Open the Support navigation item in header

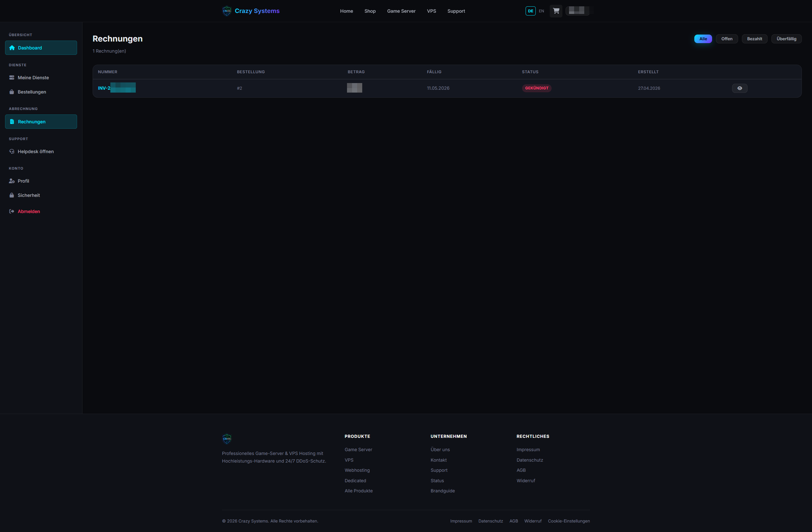(x=456, y=11)
